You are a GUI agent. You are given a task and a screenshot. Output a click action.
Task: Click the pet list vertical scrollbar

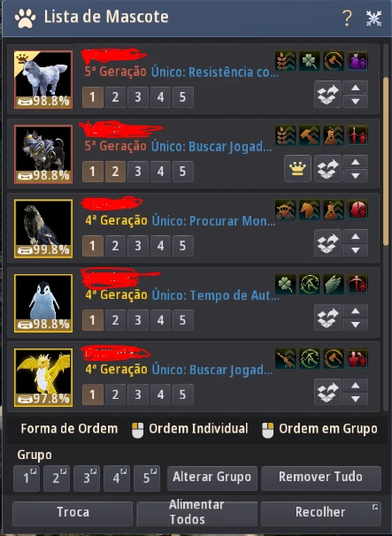point(386,161)
